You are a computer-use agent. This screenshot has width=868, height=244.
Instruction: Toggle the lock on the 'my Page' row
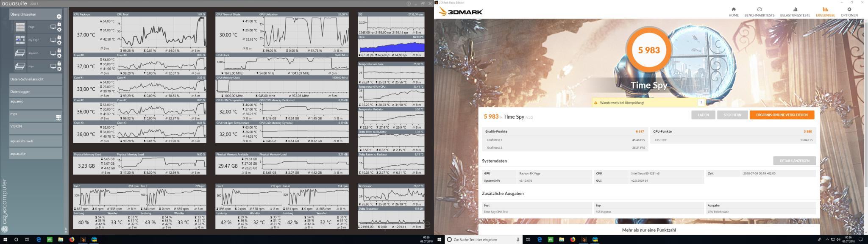59,38
